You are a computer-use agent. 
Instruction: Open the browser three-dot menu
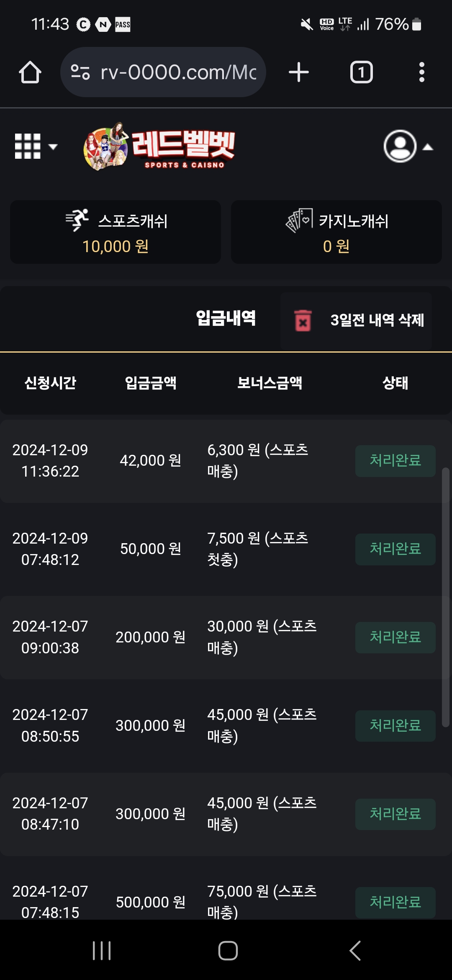point(421,72)
